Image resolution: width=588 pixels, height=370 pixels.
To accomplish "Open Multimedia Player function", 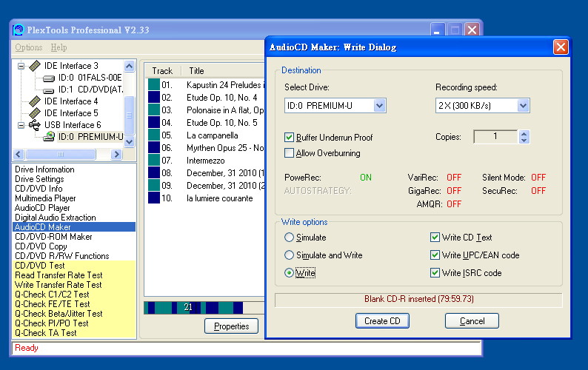I will pyautogui.click(x=45, y=198).
